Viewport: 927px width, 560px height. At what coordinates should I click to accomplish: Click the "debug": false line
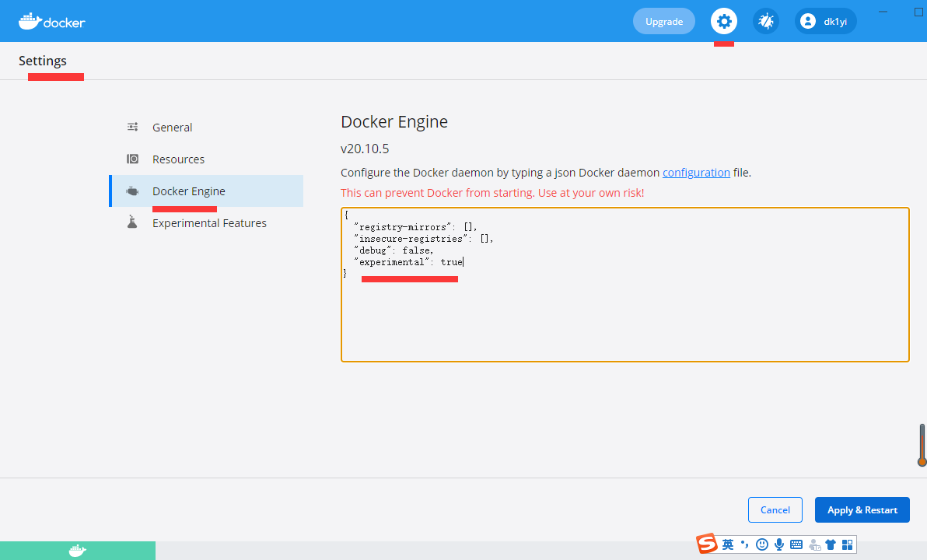pyautogui.click(x=394, y=250)
